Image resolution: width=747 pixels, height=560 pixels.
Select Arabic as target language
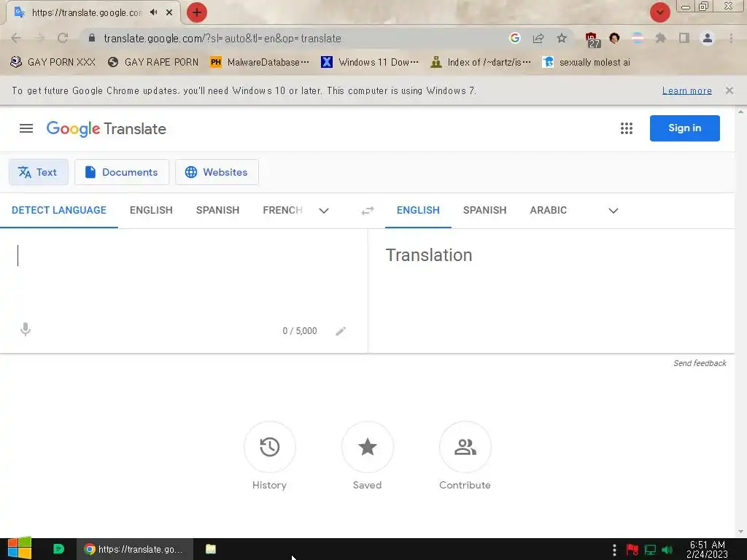549,210
